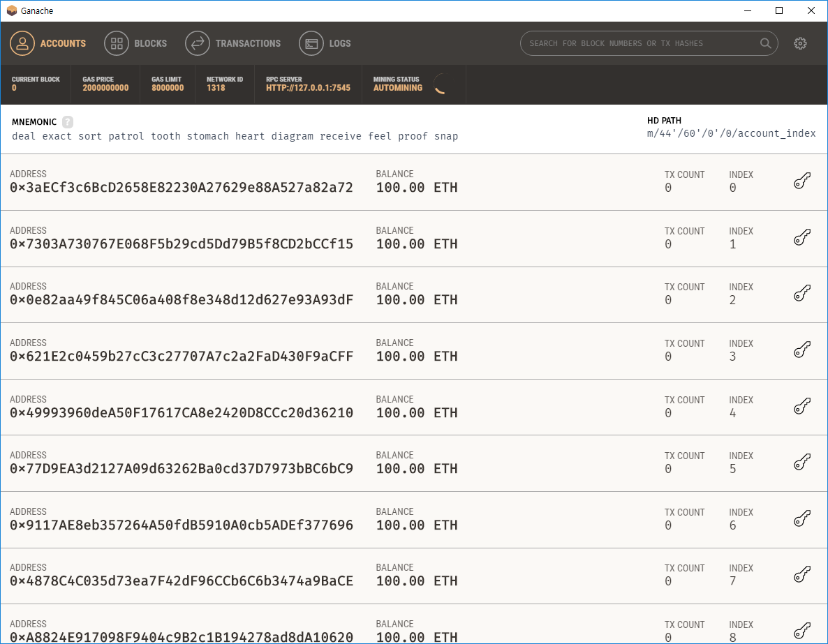Open the Ganache settings gear
This screenshot has height=644, width=828.
click(x=800, y=43)
